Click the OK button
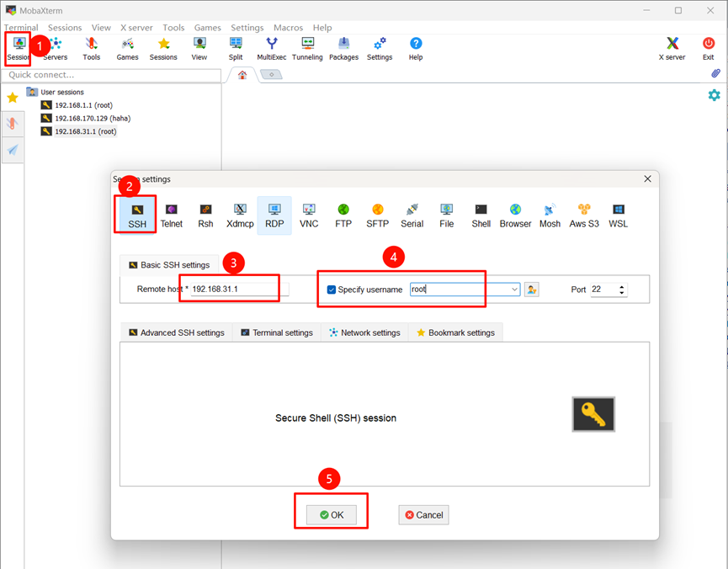 coord(332,514)
